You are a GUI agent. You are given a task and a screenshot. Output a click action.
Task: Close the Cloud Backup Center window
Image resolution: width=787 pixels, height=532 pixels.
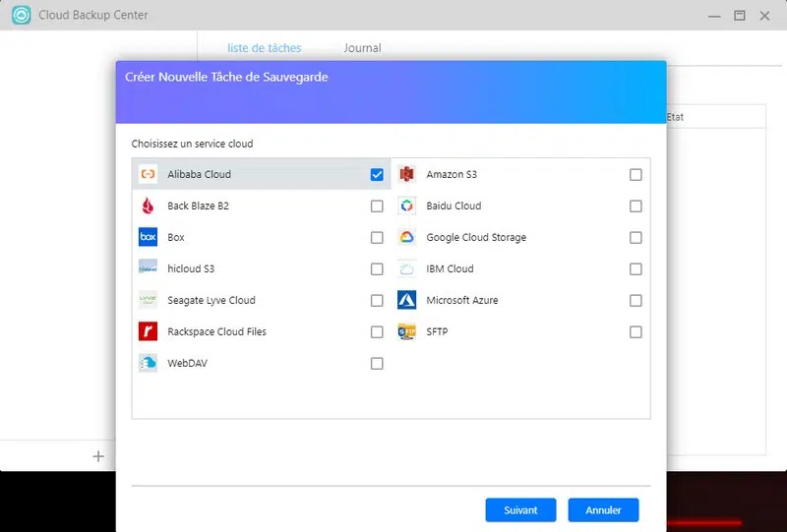tap(764, 16)
